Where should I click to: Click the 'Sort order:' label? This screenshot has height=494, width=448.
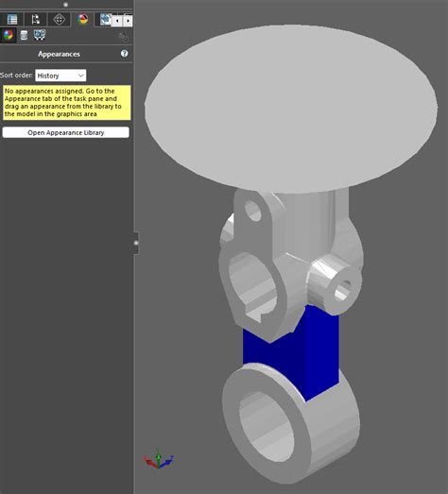[16, 76]
